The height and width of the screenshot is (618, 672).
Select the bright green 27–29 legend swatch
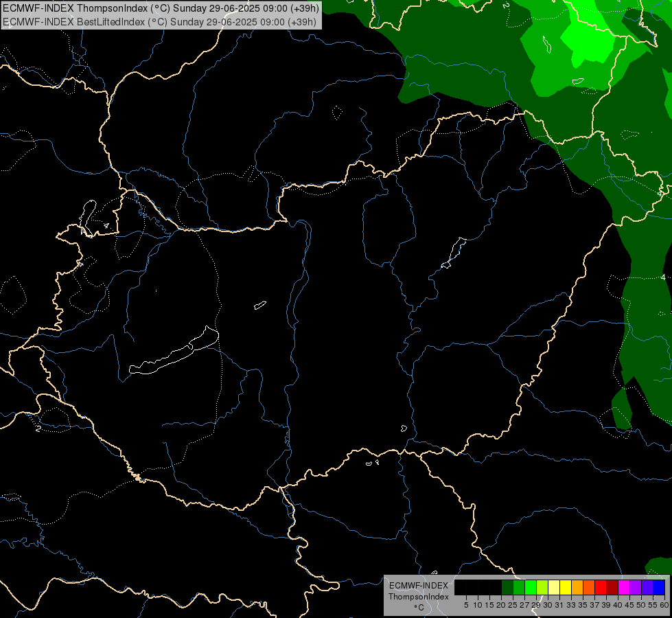pos(531,587)
